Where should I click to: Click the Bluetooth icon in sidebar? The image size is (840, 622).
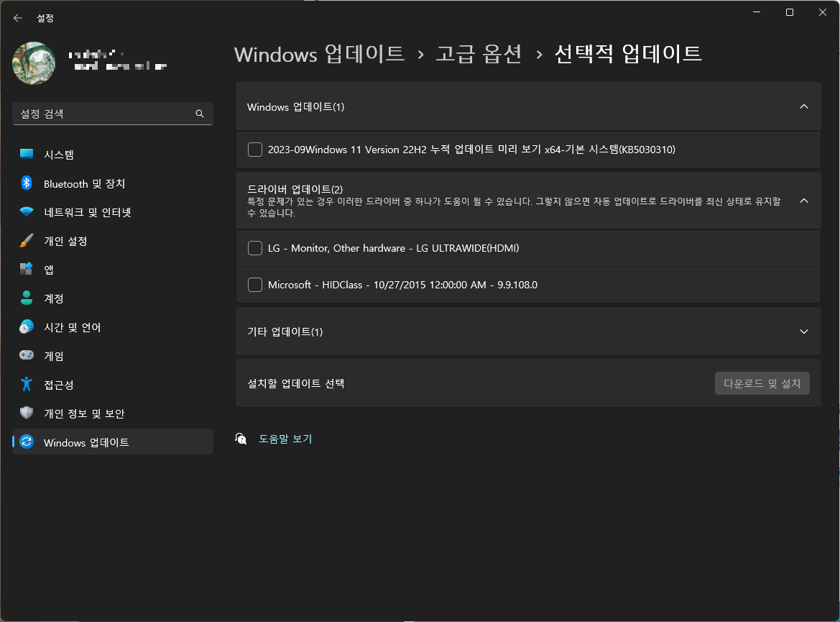(27, 183)
